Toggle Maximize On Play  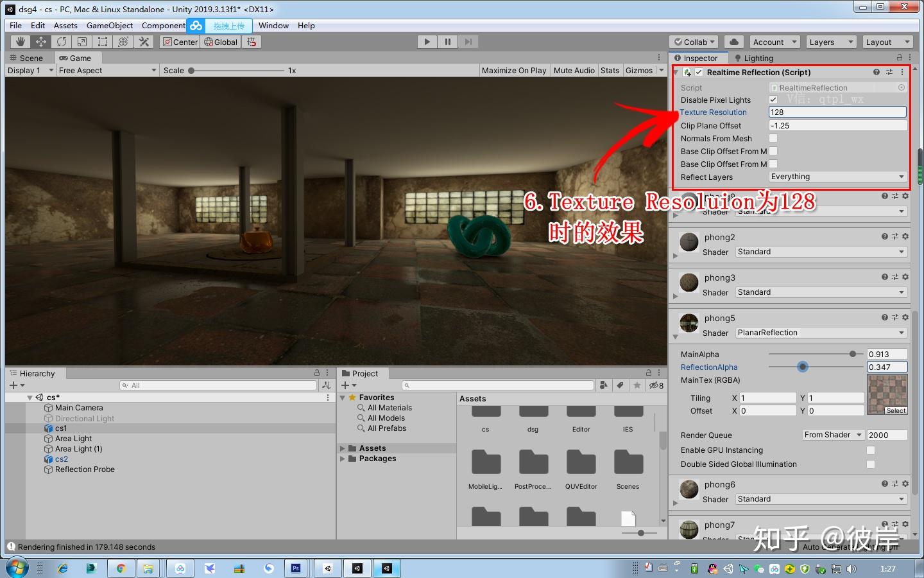pos(513,70)
